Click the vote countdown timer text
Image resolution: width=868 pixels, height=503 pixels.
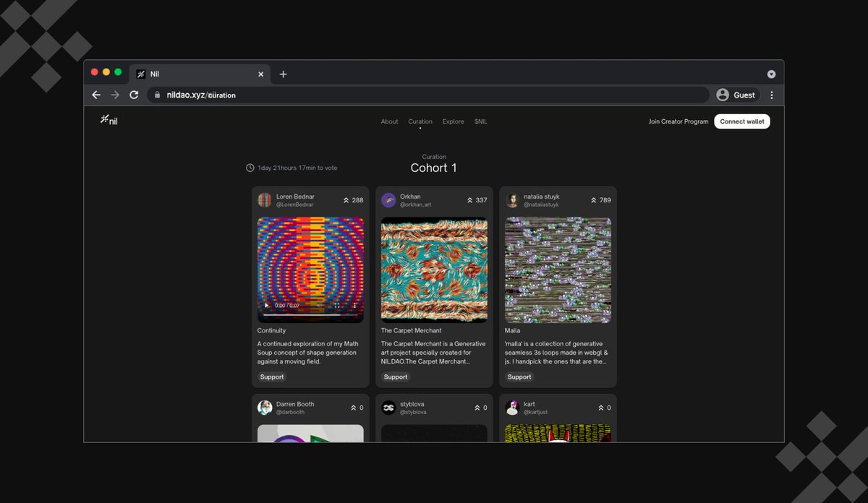[x=297, y=168]
